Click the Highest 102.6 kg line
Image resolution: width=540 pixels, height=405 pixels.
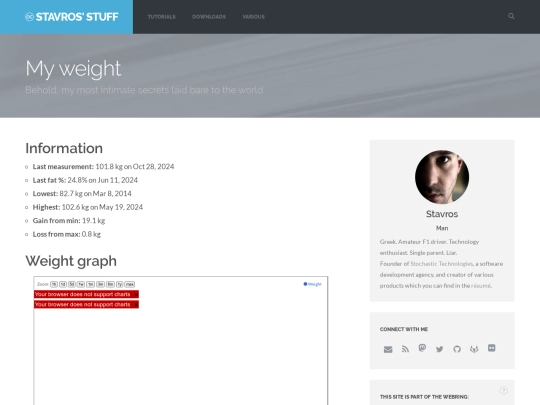coord(87,207)
